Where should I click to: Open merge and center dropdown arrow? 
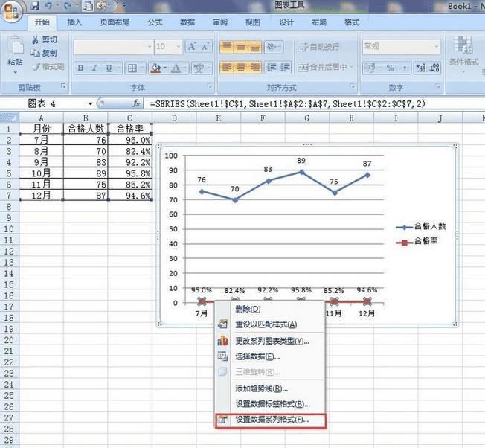pos(352,67)
